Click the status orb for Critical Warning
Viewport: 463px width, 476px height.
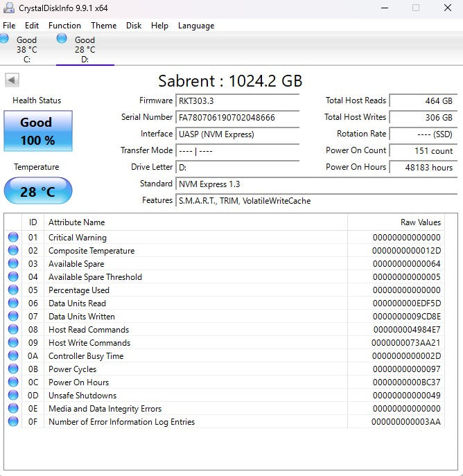pos(13,237)
